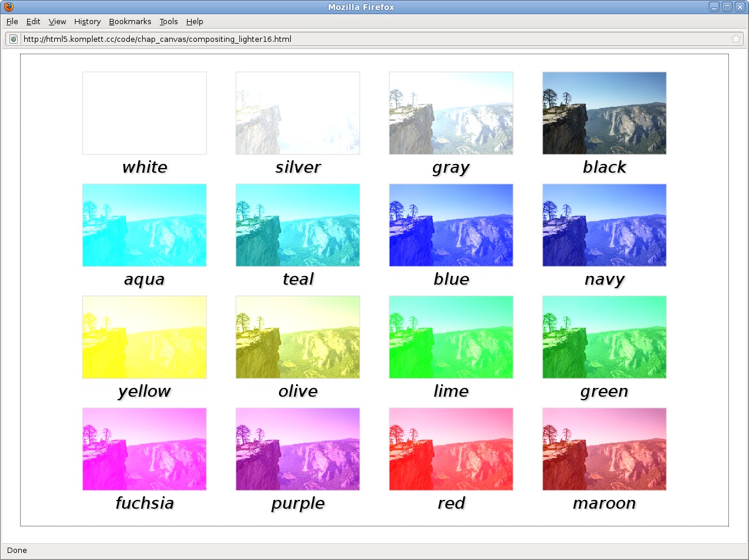Viewport: 749px width, 560px height.
Task: Open the Bookmarks menu
Action: [x=130, y=21]
